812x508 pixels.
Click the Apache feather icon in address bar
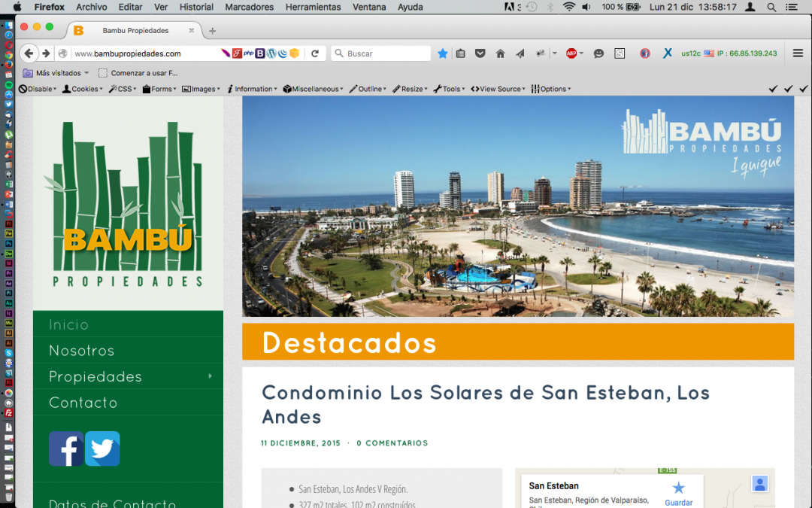[226, 53]
